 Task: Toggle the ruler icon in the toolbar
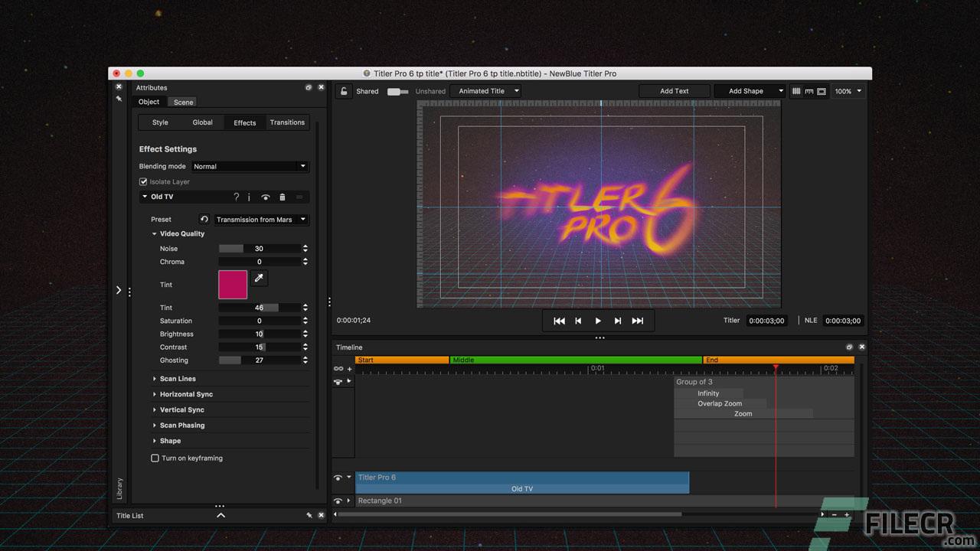pos(808,91)
